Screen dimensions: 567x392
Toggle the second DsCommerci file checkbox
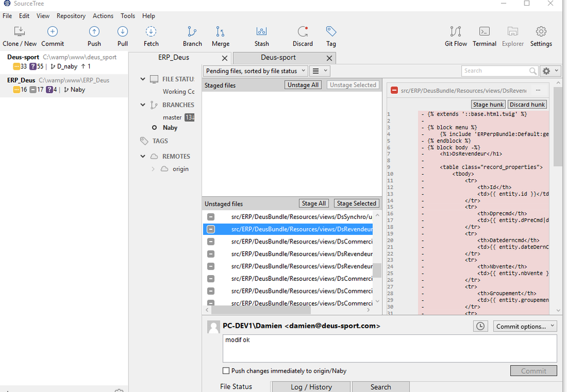point(211,279)
